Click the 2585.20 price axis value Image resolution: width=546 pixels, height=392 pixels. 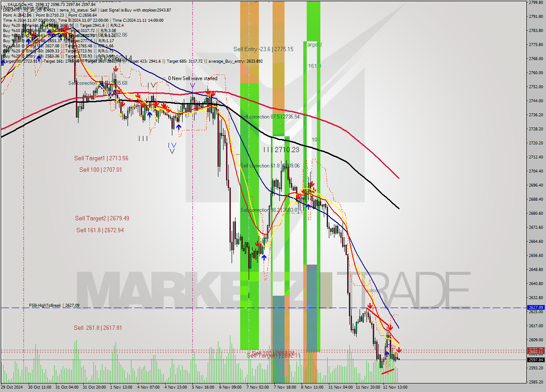pyautogui.click(x=536, y=382)
